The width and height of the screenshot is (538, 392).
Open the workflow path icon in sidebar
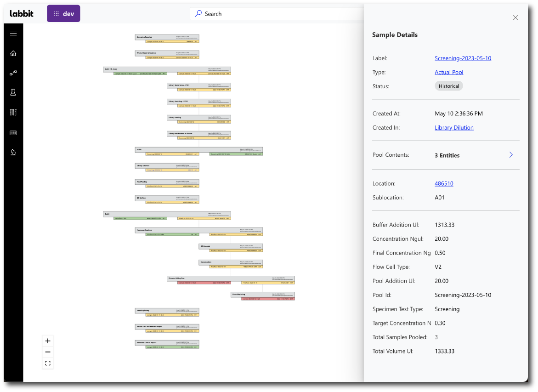tap(13, 73)
